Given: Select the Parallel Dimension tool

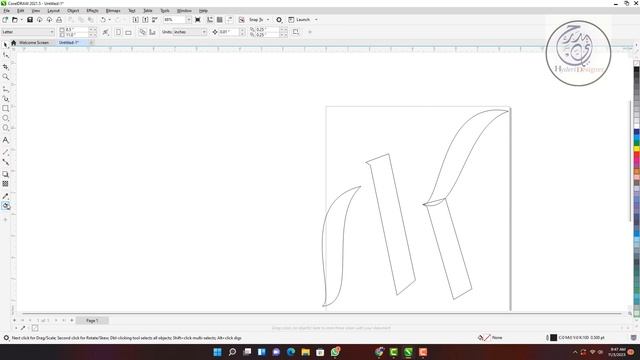Looking at the screenshot, I should 5,152.
